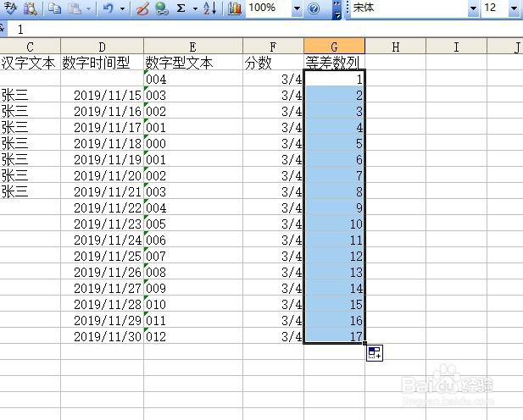This screenshot has height=420, width=523.
Task: Select column C header
Action: point(30,47)
